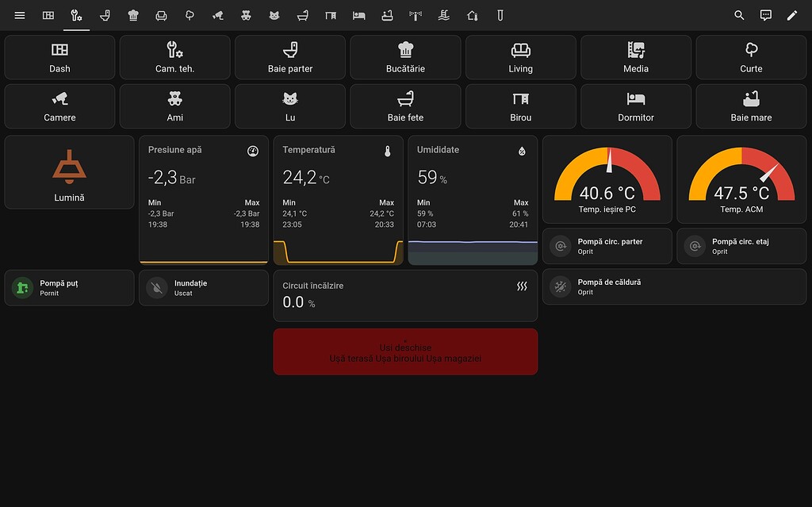Select the teddy bear tab icon
Viewport: 812px width, 507px height.
point(246,16)
